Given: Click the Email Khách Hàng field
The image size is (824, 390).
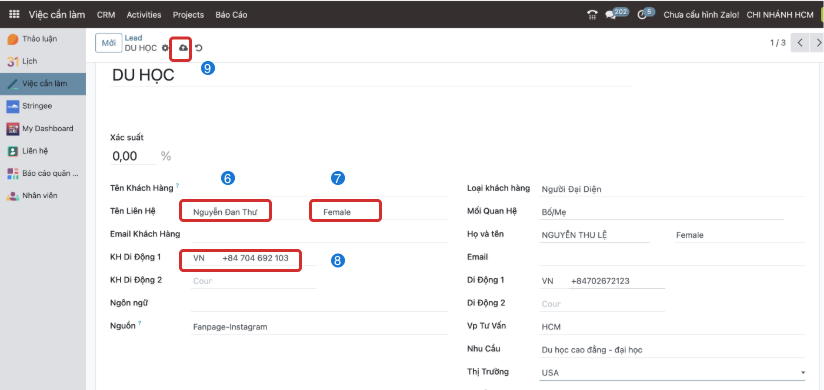Looking at the screenshot, I should coord(319,235).
